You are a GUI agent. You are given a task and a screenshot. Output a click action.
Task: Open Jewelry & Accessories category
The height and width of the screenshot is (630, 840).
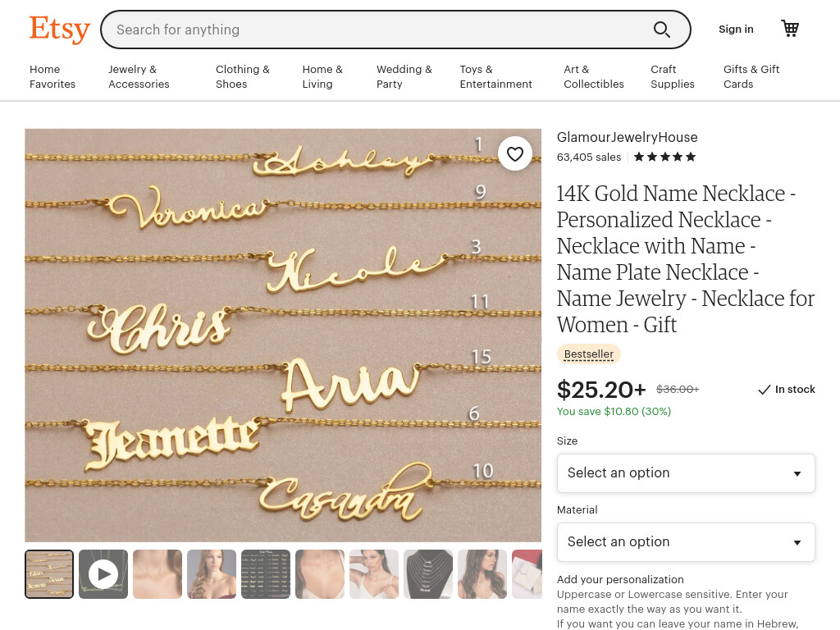click(139, 76)
